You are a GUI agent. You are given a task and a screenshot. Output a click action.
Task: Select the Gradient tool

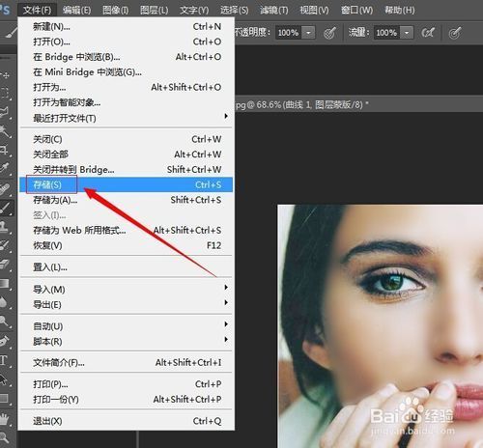click(6, 283)
